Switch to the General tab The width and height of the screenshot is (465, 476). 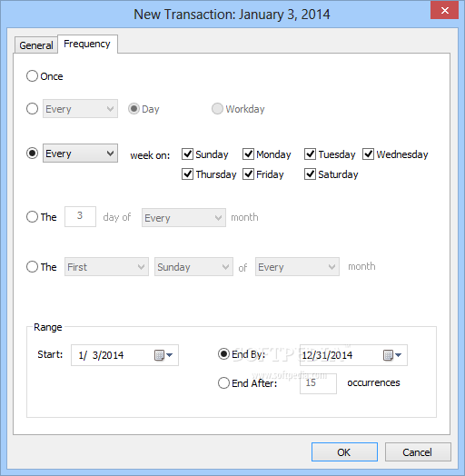(36, 45)
